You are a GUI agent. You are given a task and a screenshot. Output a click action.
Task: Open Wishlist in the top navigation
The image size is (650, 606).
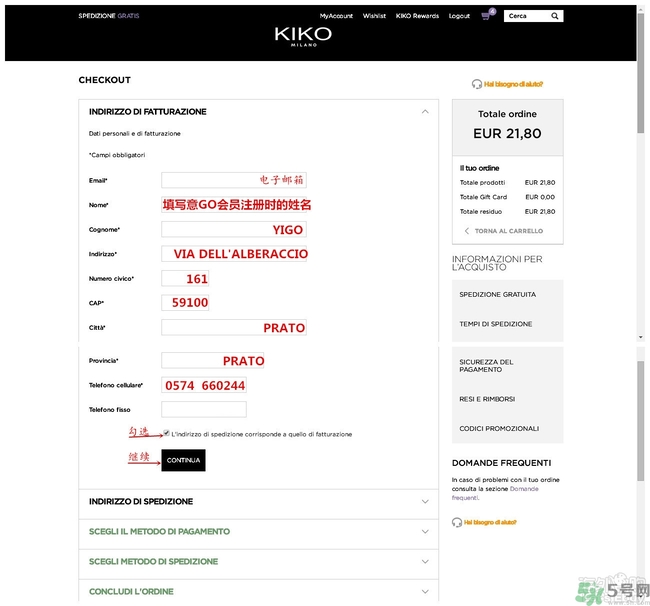point(374,16)
